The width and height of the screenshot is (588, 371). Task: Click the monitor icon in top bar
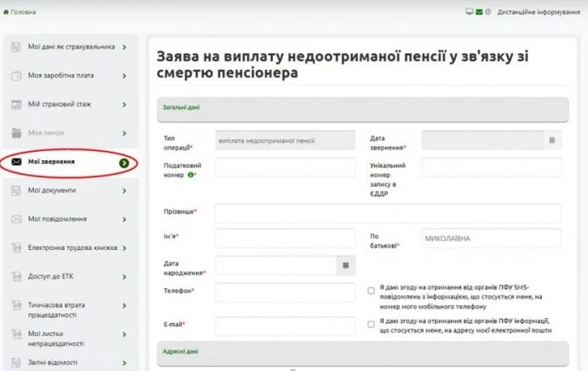pos(470,12)
